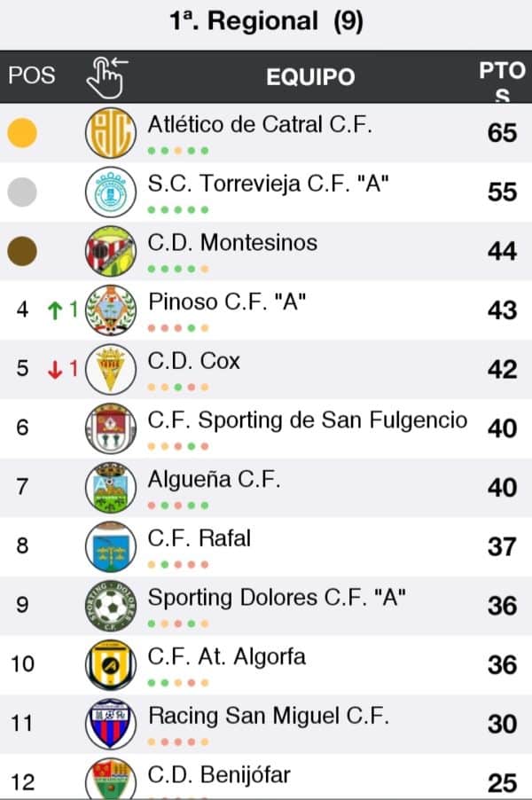532x800 pixels.
Task: Sort by the EQUIPO column header
Action: click(310, 77)
